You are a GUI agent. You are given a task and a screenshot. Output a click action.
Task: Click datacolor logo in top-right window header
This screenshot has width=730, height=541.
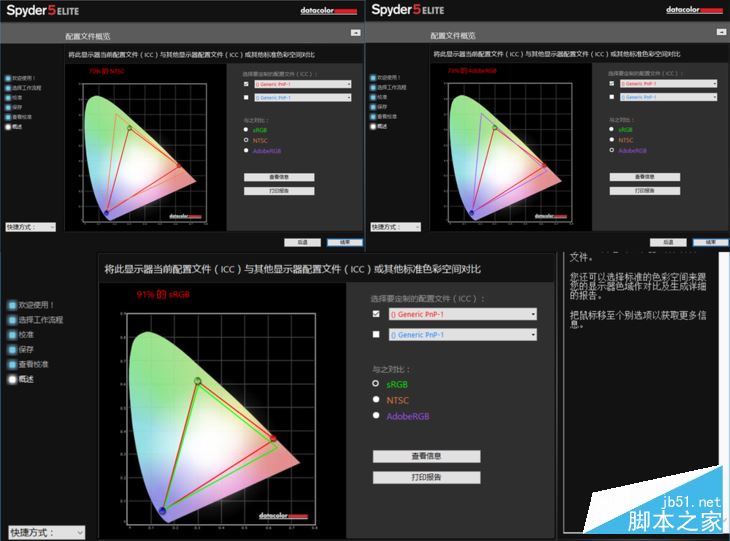point(694,10)
